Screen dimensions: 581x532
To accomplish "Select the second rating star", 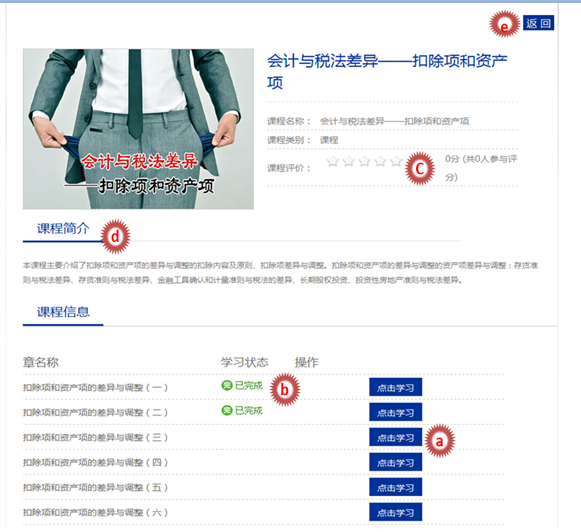I will 349,161.
